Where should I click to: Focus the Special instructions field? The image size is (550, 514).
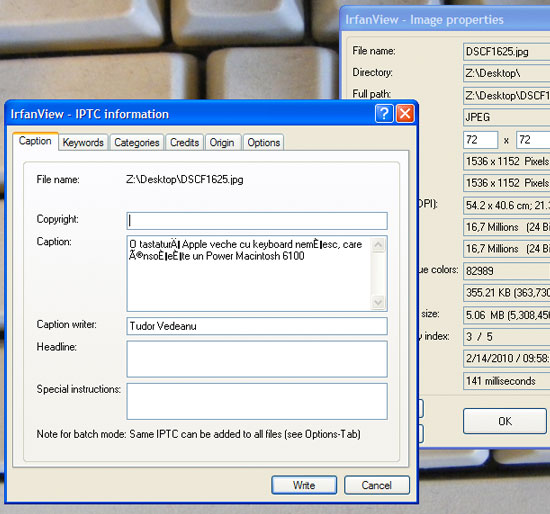tap(257, 401)
